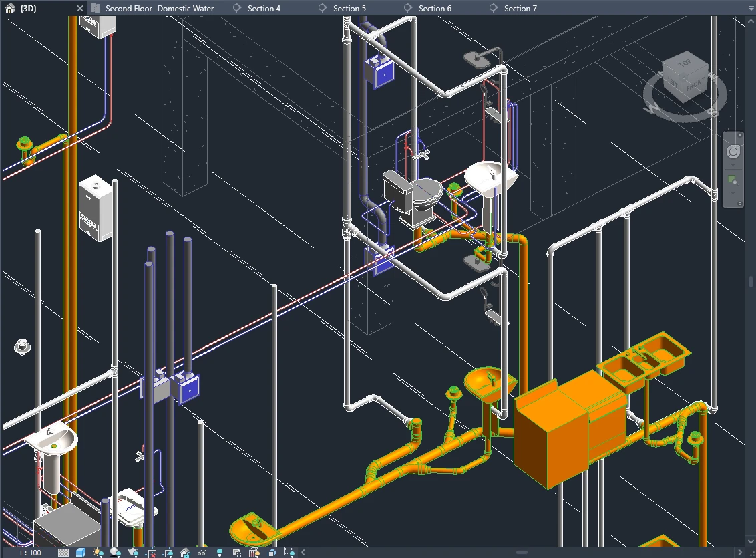Toggle Shadows on or off
Screen dimensions: 756x558
click(x=116, y=553)
